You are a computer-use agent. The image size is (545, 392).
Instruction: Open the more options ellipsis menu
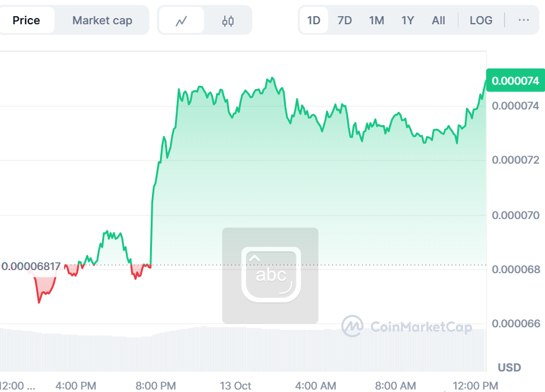coord(524,21)
